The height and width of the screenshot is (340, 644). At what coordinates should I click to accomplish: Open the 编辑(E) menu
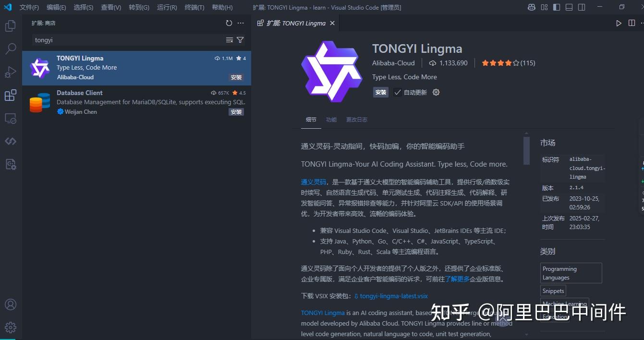(56, 7)
